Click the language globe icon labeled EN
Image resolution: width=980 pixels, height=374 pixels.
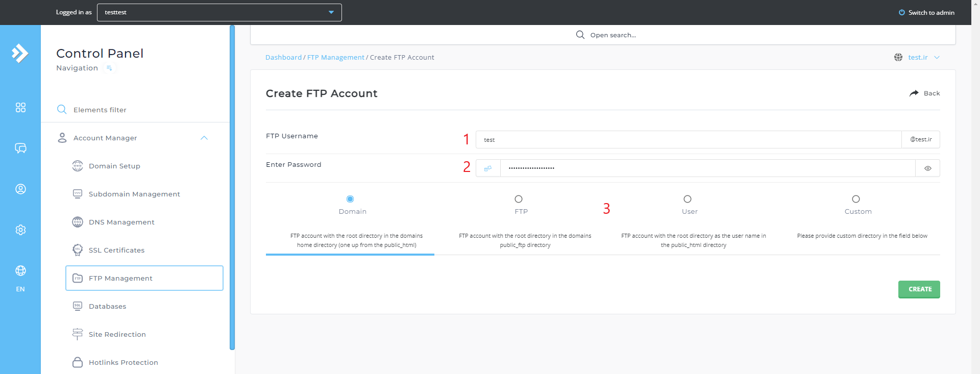(20, 271)
